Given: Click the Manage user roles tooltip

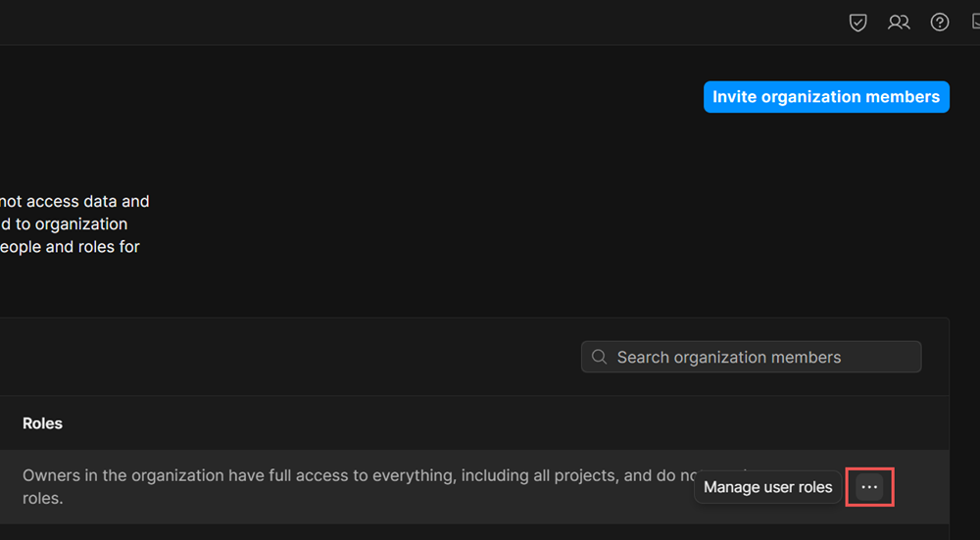Looking at the screenshot, I should point(768,487).
